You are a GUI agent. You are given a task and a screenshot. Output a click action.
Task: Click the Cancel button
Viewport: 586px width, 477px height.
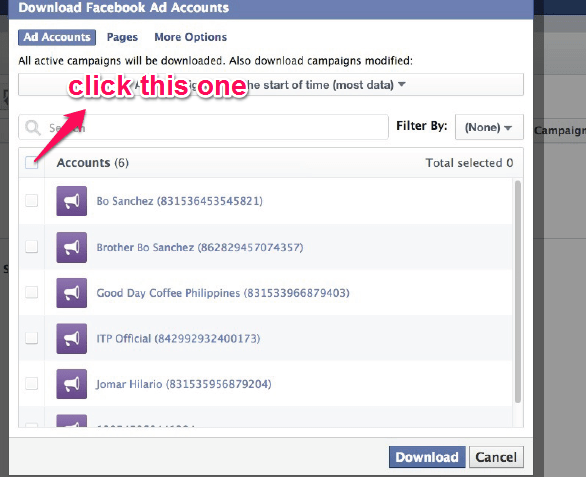(496, 457)
